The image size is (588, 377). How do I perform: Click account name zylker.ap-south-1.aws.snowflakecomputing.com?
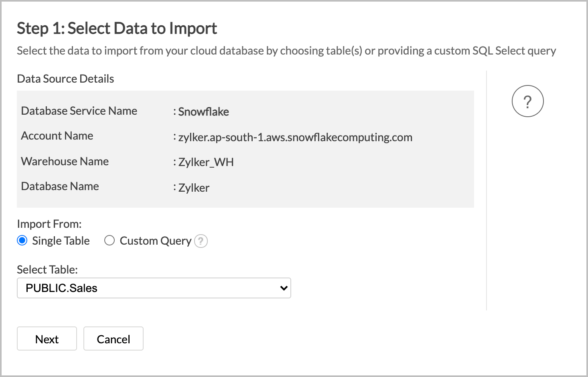tap(295, 137)
